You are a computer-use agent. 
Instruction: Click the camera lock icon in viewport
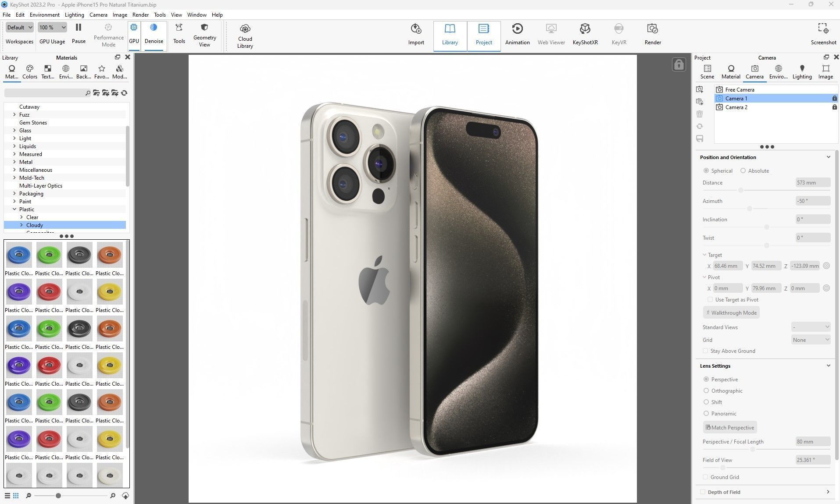679,65
